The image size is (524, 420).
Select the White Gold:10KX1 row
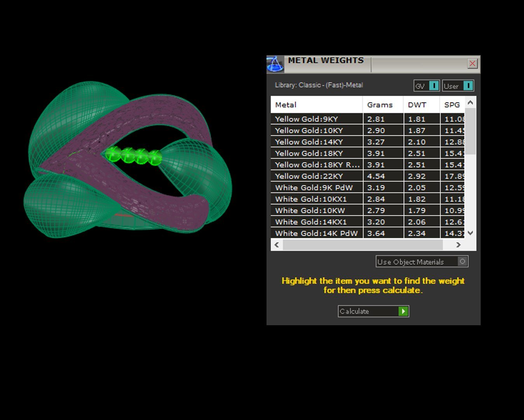click(368, 199)
